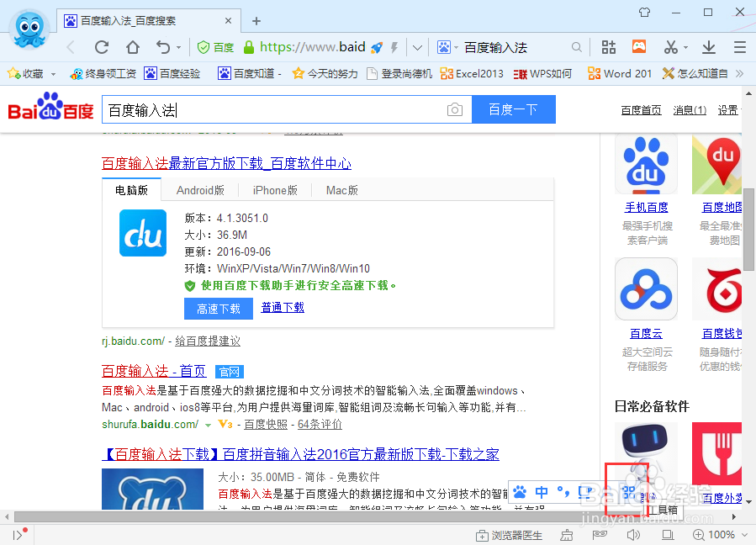Click the skin shirt icon in title bar
Screen dimensions: 756x545
click(645, 12)
